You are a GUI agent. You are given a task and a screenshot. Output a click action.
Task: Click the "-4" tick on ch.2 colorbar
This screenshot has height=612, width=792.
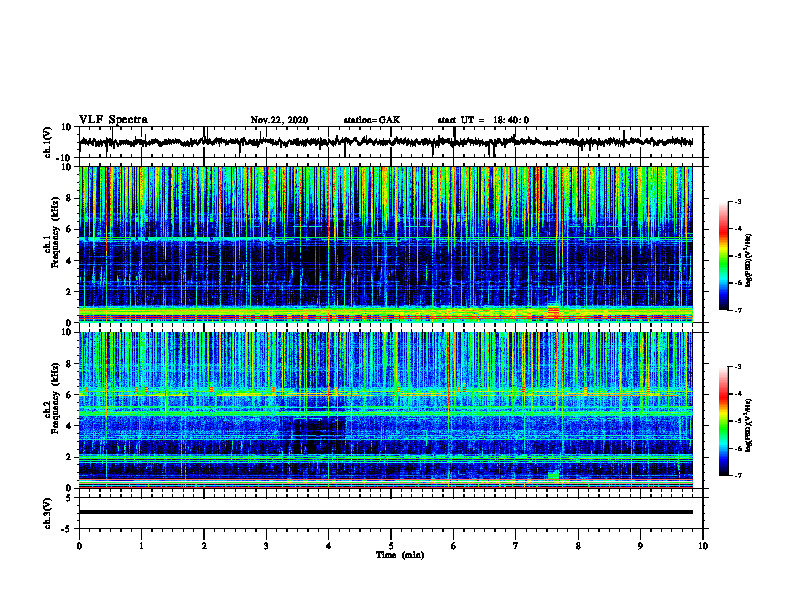pyautogui.click(x=738, y=394)
